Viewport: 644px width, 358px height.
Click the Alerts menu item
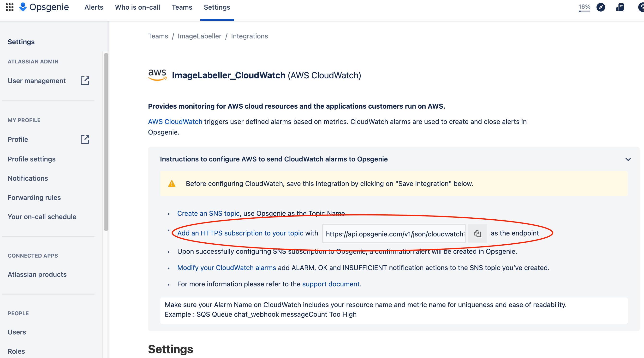click(93, 7)
